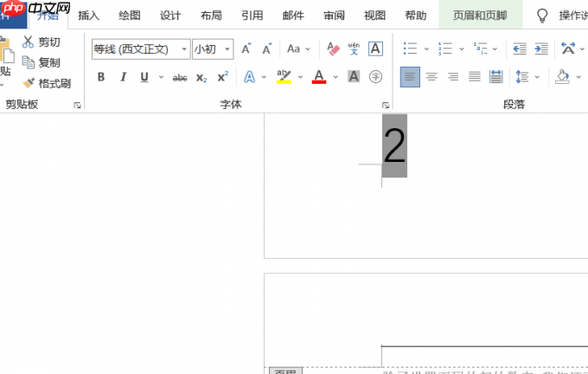This screenshot has height=374, width=588.
Task: Expand the Change Case dropdown arrow
Action: [x=308, y=49]
